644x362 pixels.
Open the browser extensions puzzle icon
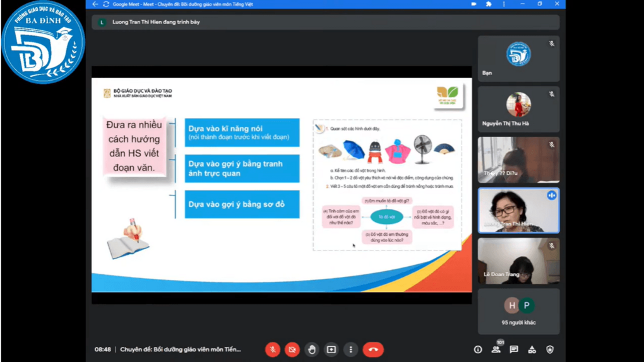pos(489,4)
